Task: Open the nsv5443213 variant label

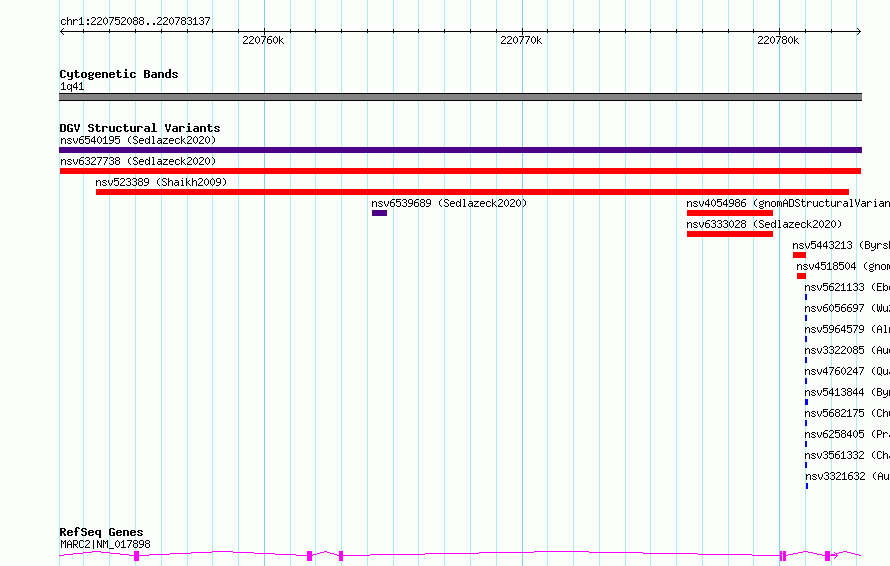Action: click(841, 245)
